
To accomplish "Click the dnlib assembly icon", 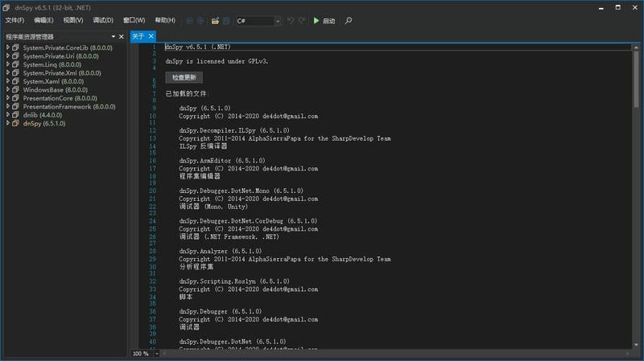I will [x=15, y=115].
